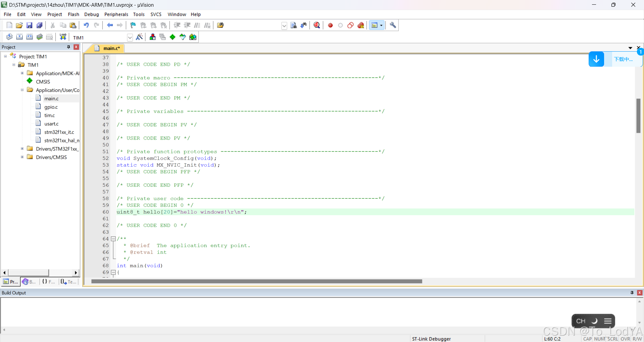Save the current file with the Save icon
Screen dimensions: 644x342
(30, 25)
